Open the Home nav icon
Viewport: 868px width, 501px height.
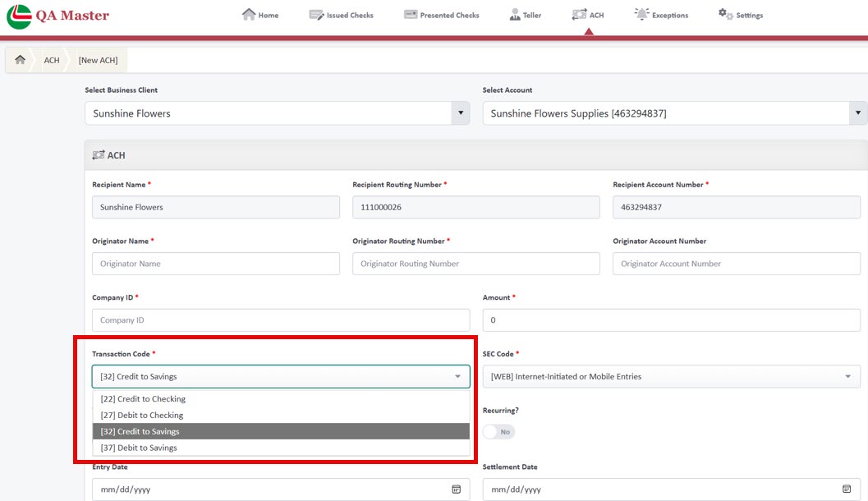[x=249, y=15]
